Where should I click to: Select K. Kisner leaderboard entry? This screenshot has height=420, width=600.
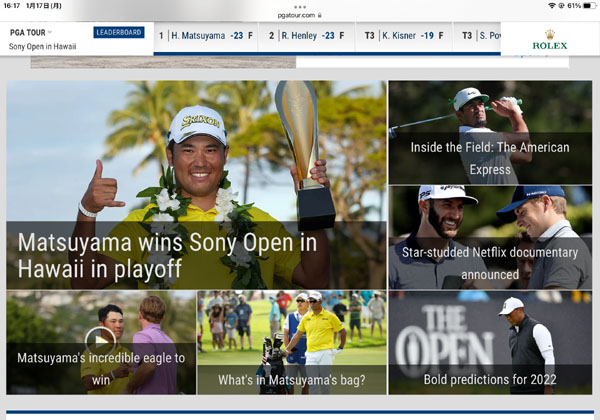(x=404, y=36)
